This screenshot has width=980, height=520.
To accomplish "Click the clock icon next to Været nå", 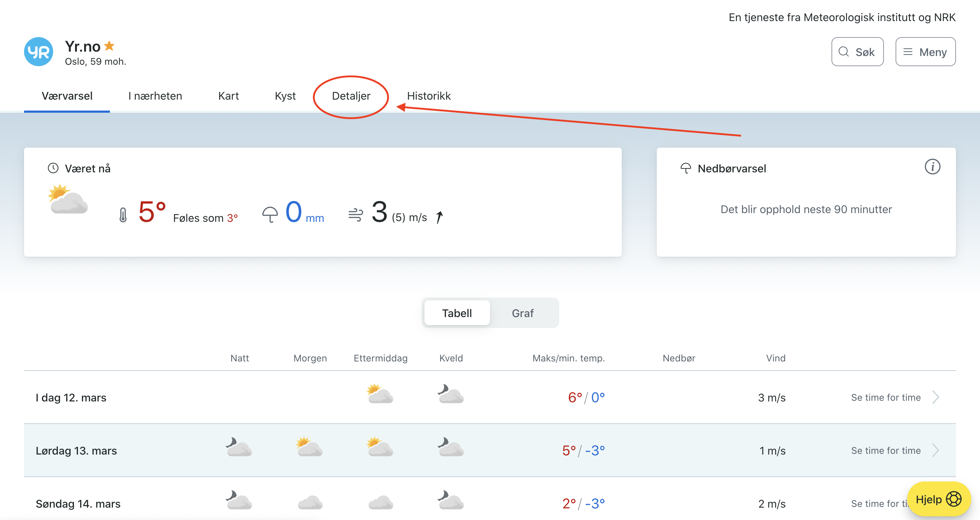I will tap(53, 168).
